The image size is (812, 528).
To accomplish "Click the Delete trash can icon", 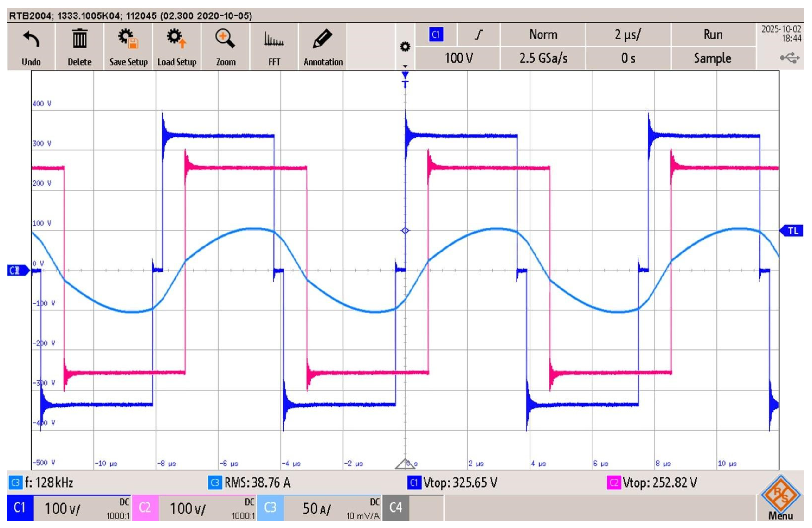I will pos(79,39).
